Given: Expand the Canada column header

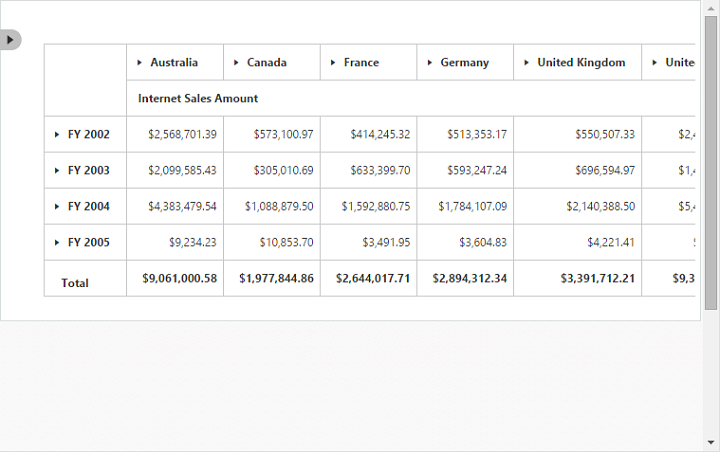Looking at the screenshot, I should [x=236, y=62].
